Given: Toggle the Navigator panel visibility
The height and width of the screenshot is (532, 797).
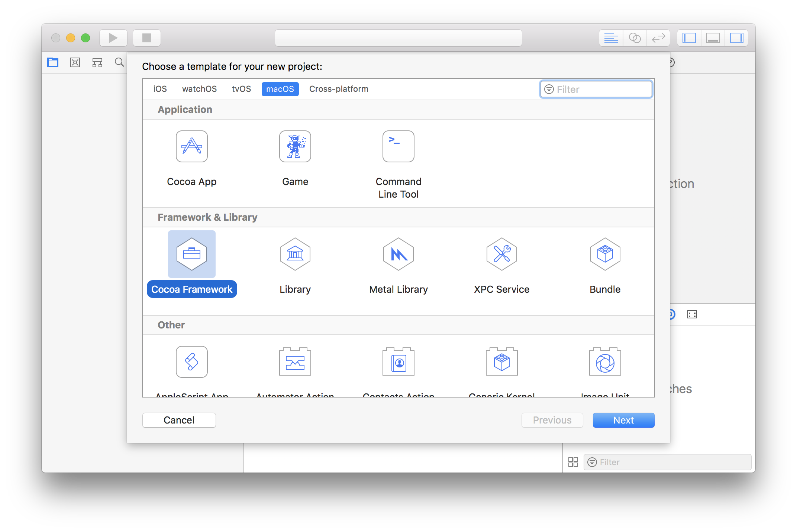Looking at the screenshot, I should point(688,38).
